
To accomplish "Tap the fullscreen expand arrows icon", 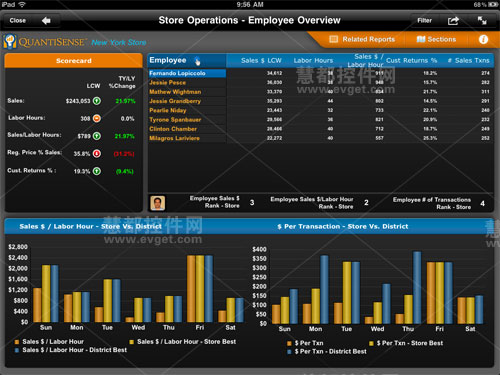I will pyautogui.click(x=482, y=21).
